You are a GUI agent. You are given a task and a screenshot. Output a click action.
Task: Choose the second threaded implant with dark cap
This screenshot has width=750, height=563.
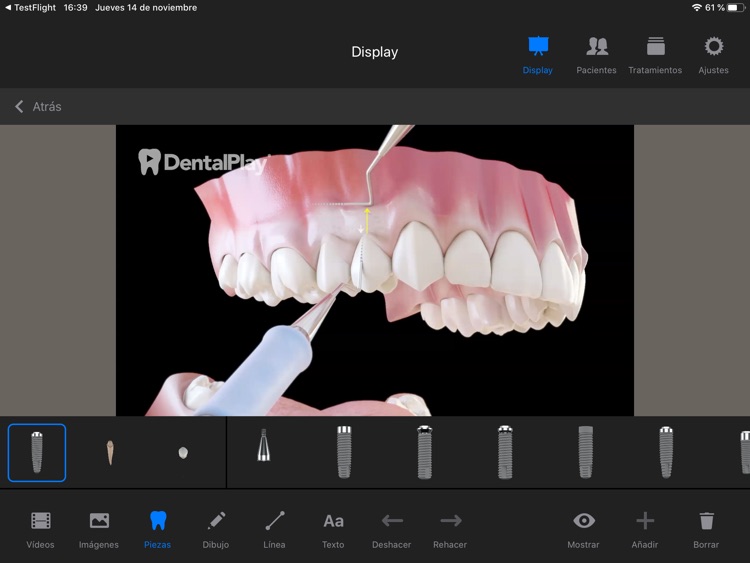(424, 452)
